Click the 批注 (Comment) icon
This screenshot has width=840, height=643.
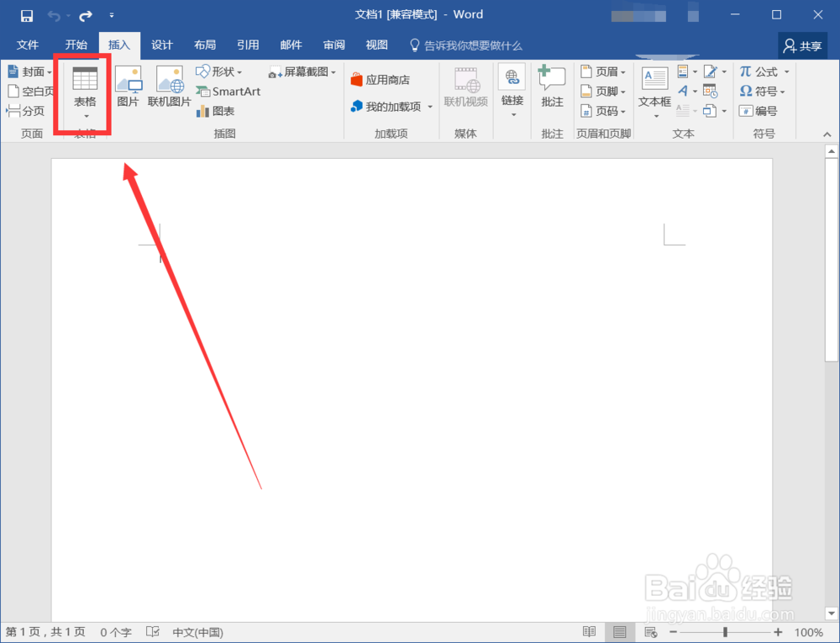point(552,78)
